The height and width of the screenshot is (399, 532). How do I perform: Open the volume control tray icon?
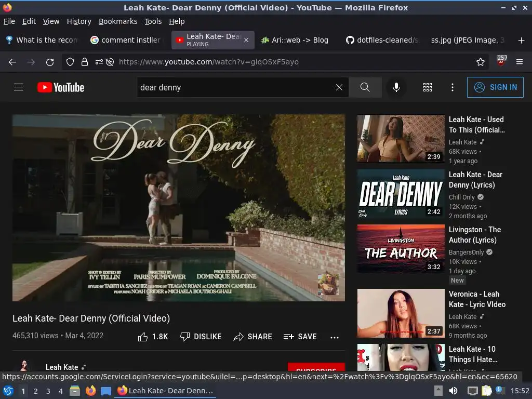(453, 391)
